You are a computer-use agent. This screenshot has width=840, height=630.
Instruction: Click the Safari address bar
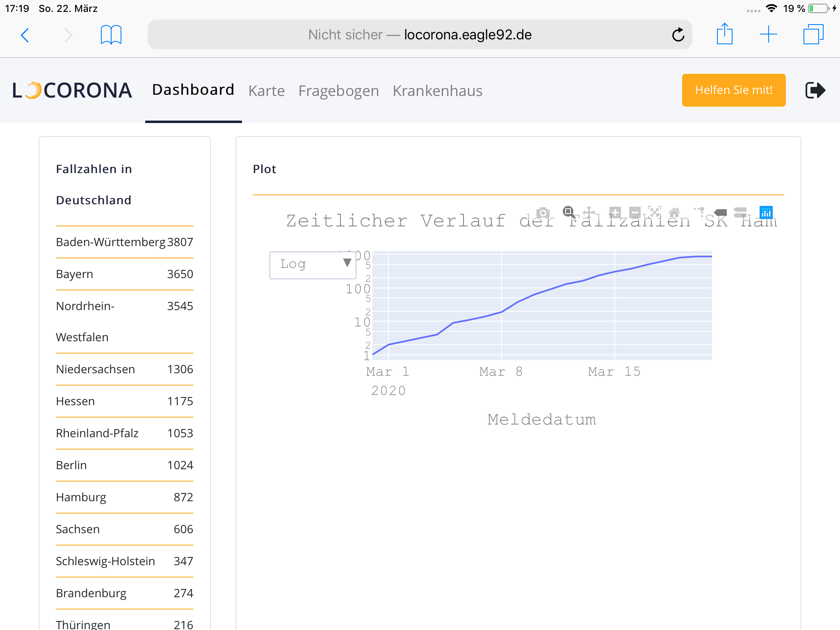point(419,35)
